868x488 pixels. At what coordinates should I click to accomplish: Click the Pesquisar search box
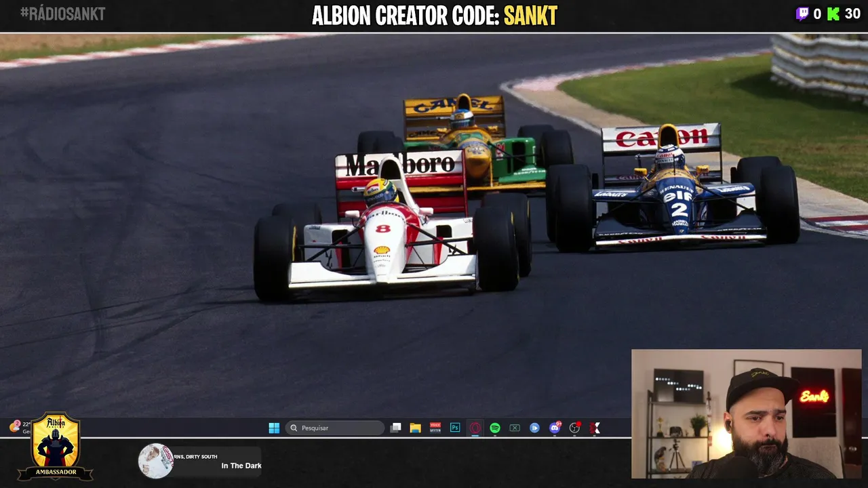pos(335,428)
